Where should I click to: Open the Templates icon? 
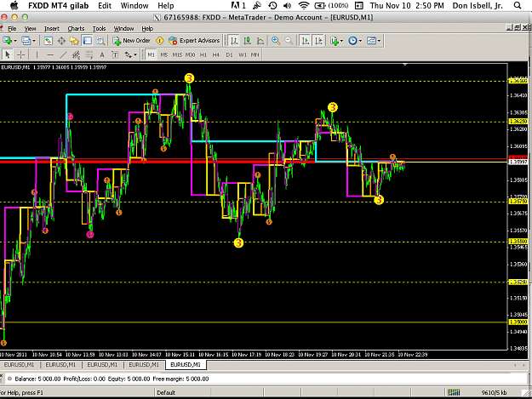(x=371, y=41)
